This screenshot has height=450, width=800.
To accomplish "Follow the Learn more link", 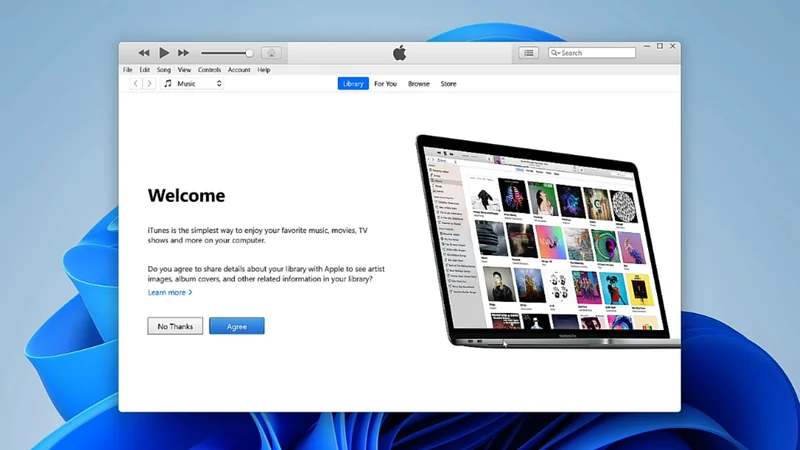I will click(169, 293).
